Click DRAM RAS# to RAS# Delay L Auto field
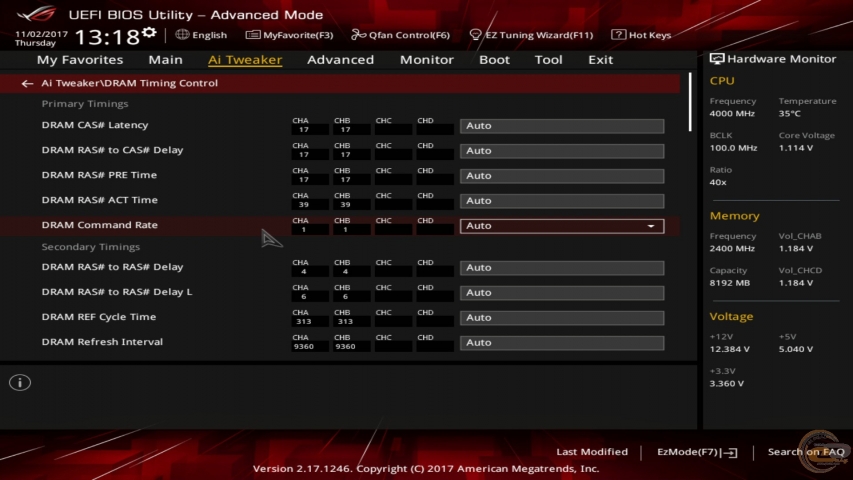Screen dimensions: 853x480 coord(562,293)
